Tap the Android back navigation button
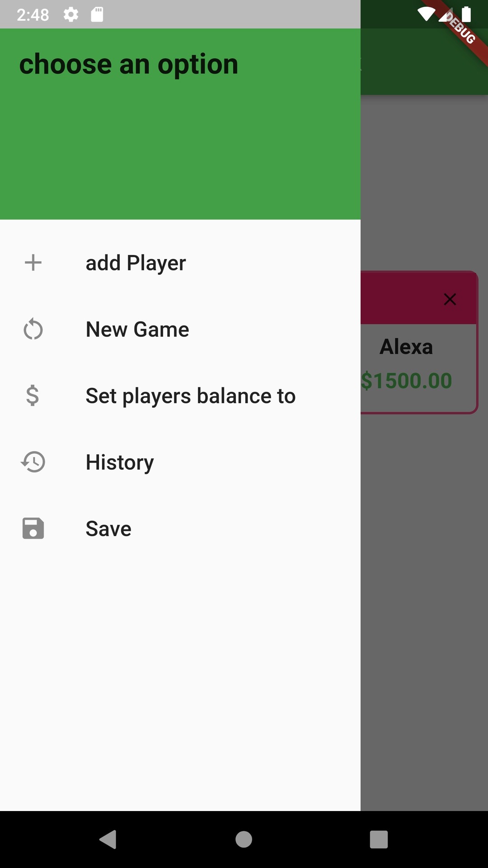This screenshot has width=488, height=868. pos(108,840)
